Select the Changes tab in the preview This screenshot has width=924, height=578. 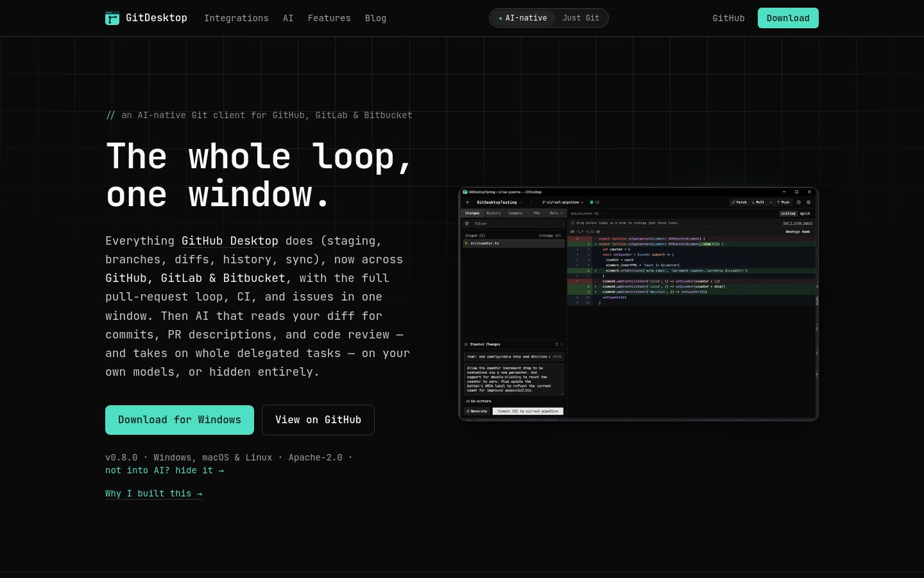click(472, 213)
